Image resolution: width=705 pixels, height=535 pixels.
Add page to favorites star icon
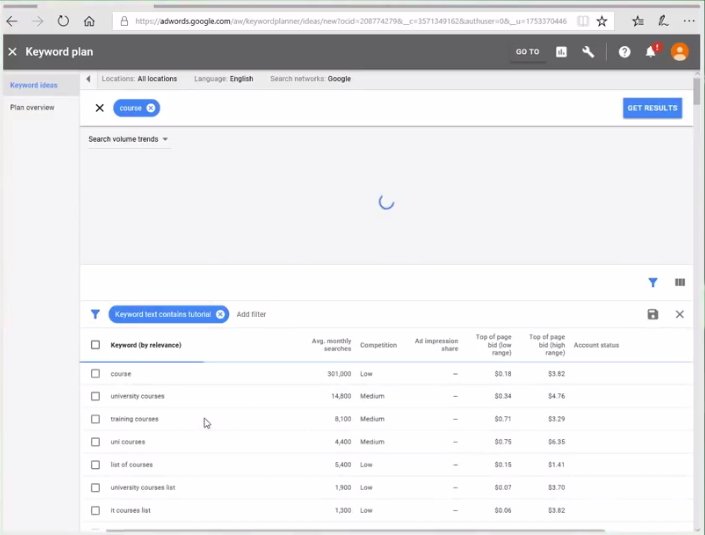tap(602, 21)
